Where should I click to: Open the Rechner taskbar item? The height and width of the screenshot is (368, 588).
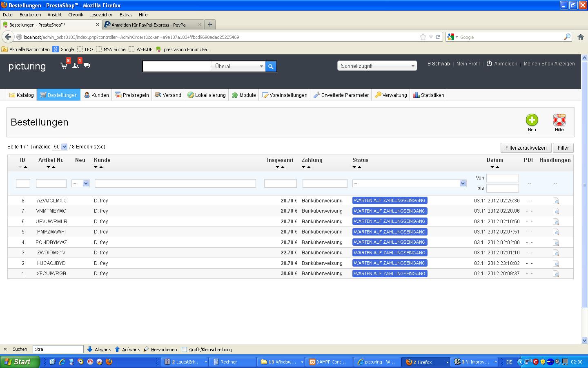[x=233, y=362]
